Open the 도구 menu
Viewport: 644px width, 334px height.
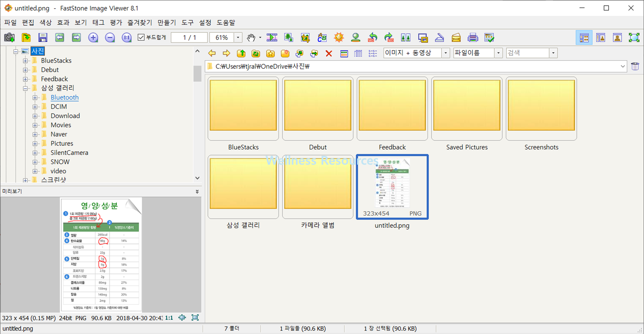point(187,23)
